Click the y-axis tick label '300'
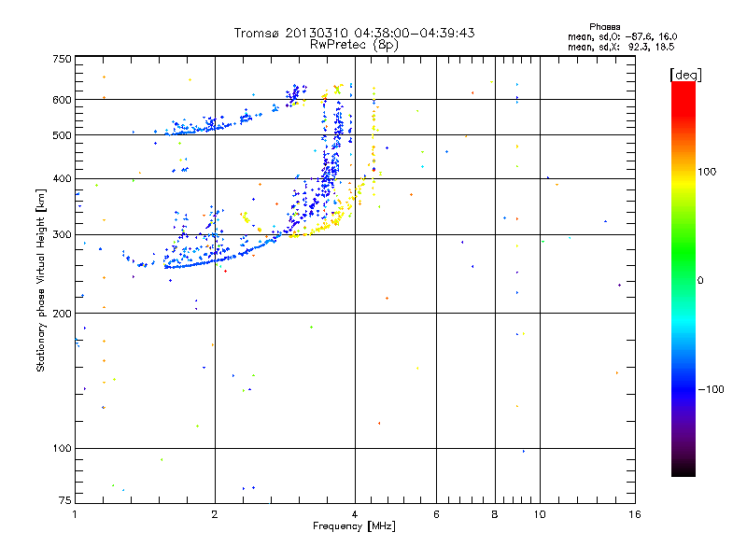Screen dimensions: 747x560 [62, 235]
